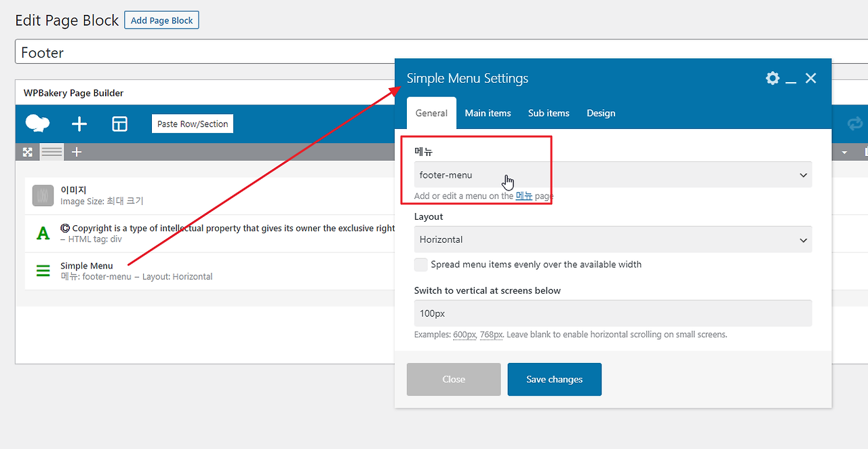Image resolution: width=868 pixels, height=449 pixels.
Task: Open Simple Menu settings gear icon
Action: pyautogui.click(x=772, y=78)
